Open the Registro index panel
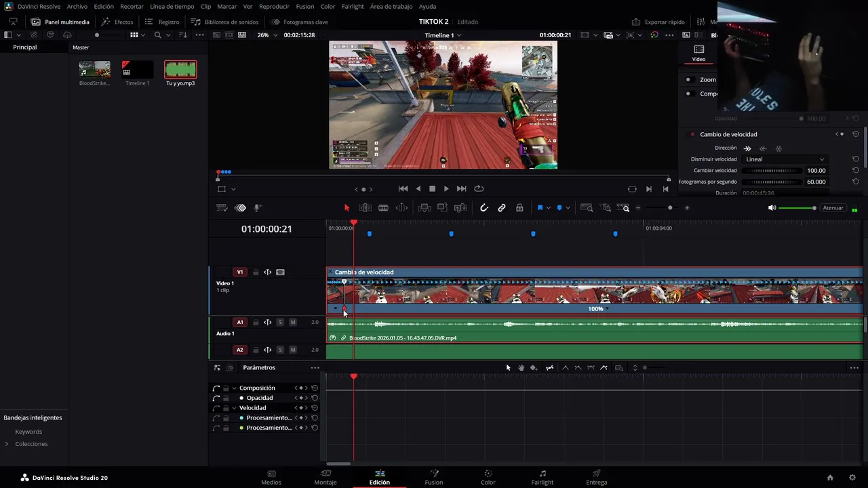This screenshot has height=488, width=868. (x=163, y=22)
